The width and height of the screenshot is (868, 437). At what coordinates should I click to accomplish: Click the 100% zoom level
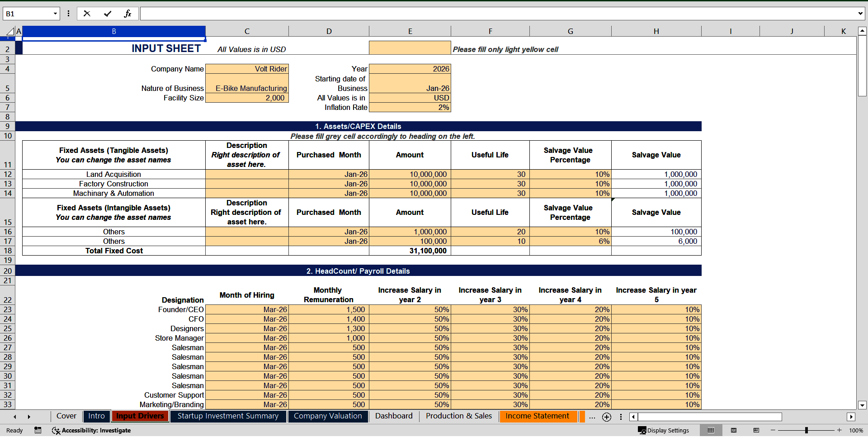click(x=856, y=430)
